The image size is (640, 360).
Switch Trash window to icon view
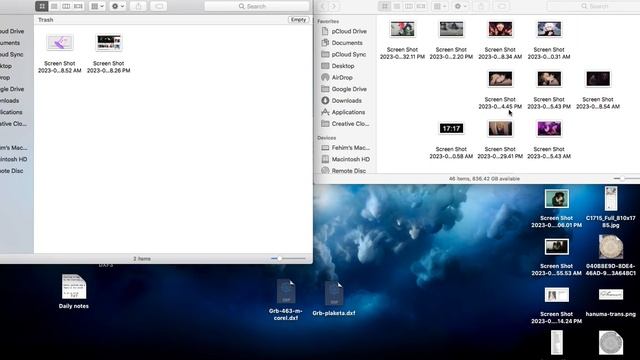tap(42, 6)
